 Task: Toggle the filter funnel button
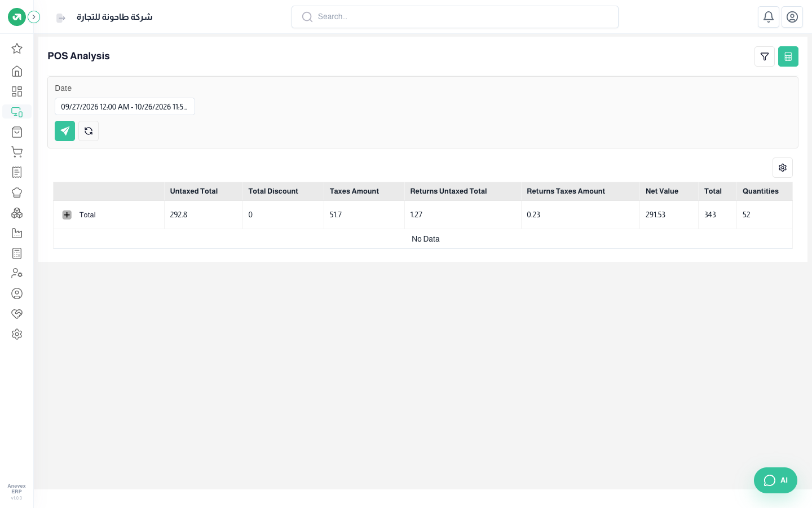[x=765, y=56]
